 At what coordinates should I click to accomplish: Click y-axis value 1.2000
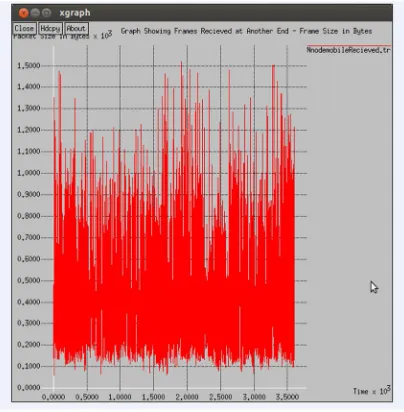29,130
